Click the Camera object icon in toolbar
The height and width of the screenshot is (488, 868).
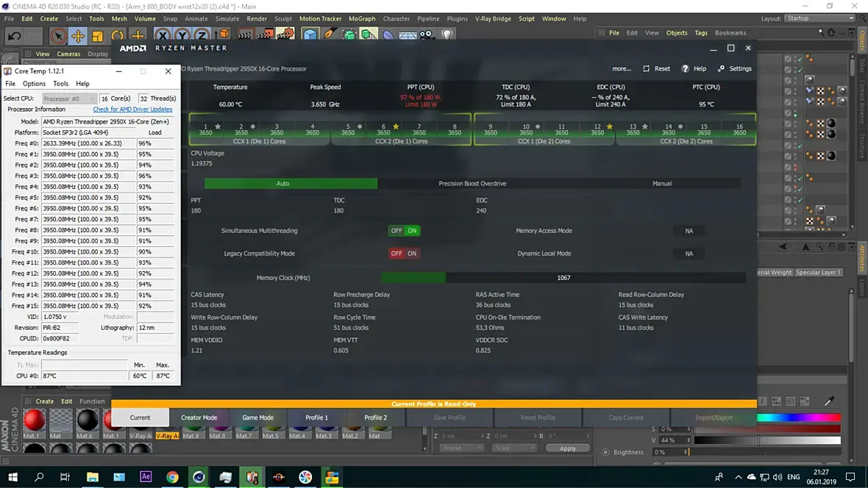[427, 35]
